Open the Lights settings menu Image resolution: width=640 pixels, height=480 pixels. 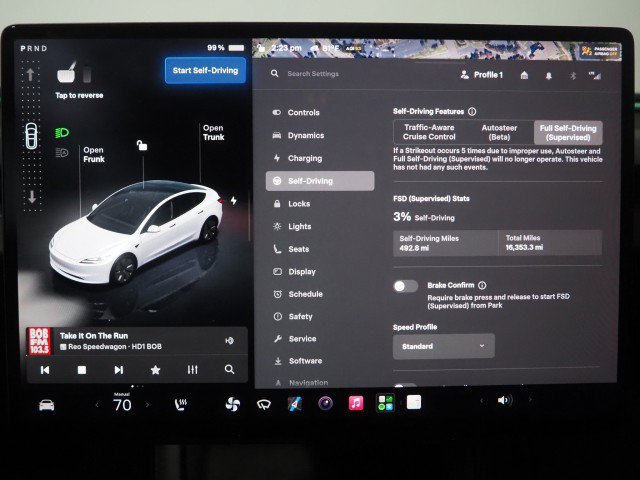click(300, 227)
